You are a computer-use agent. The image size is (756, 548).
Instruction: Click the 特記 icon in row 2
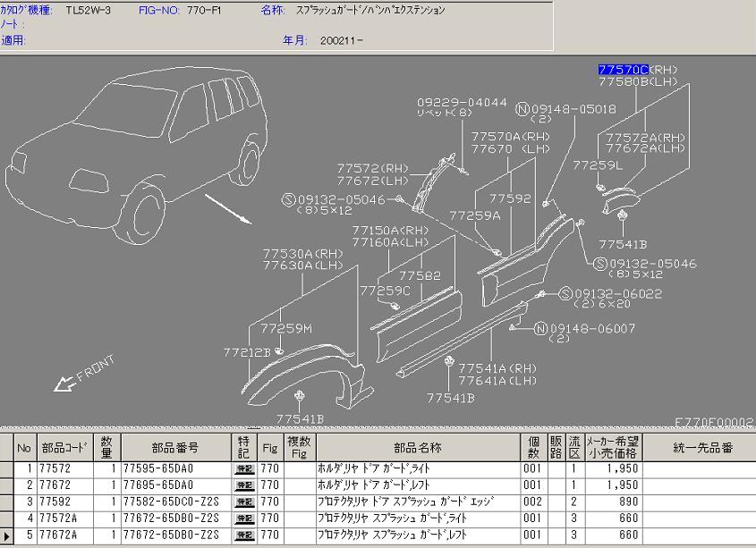pyautogui.click(x=244, y=485)
